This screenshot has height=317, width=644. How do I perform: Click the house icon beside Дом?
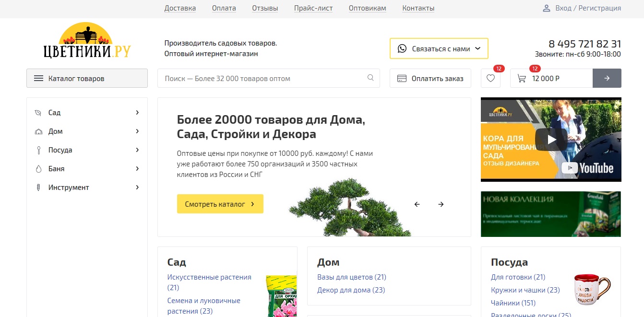38,131
